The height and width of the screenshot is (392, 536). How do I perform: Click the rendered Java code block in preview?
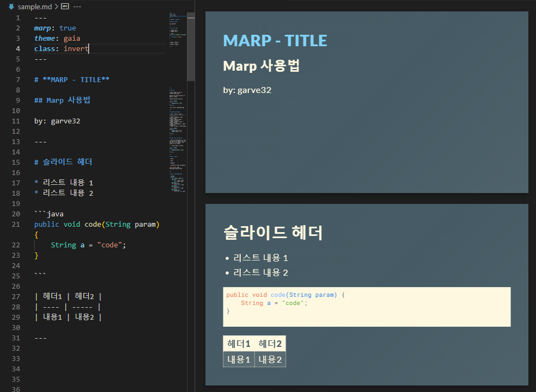[367, 307]
